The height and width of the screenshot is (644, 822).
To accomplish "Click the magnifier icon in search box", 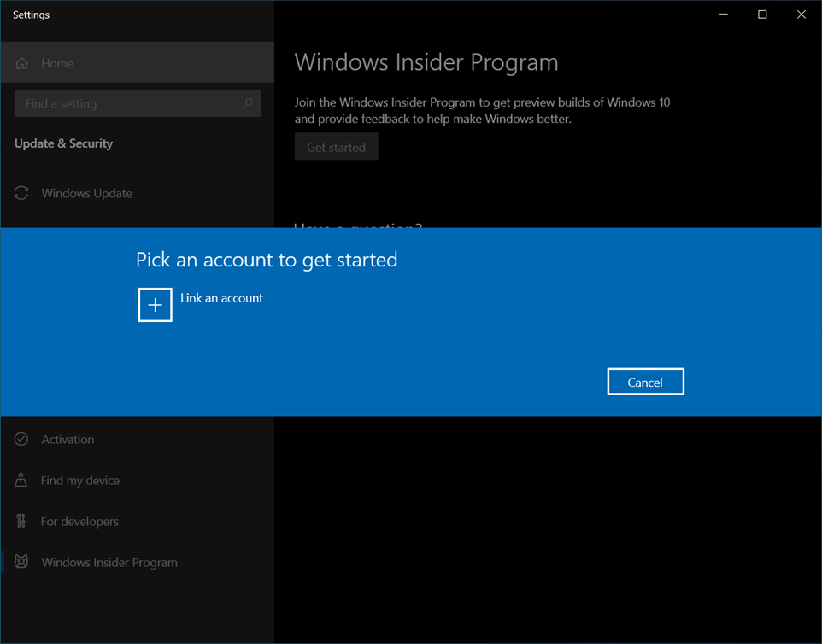I will coord(247,103).
